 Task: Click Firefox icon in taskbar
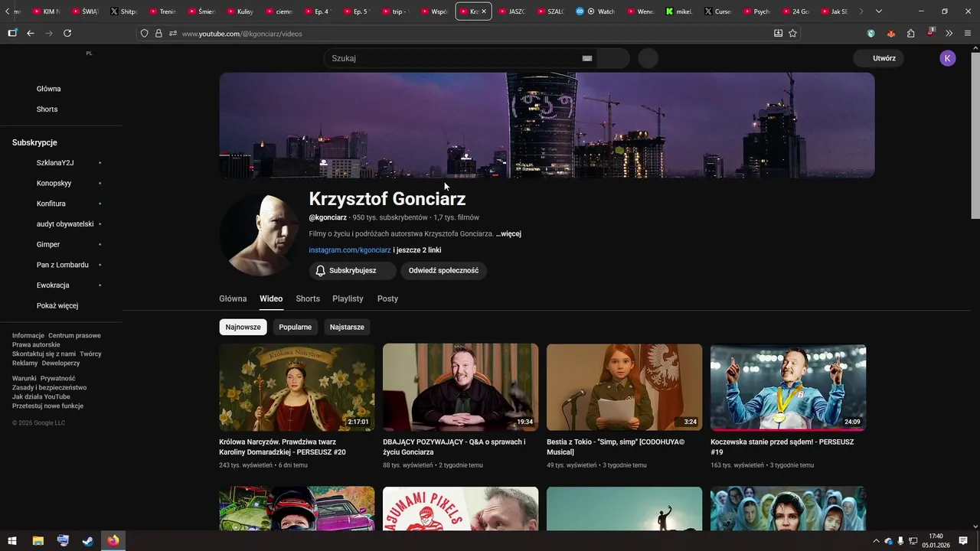point(113,541)
